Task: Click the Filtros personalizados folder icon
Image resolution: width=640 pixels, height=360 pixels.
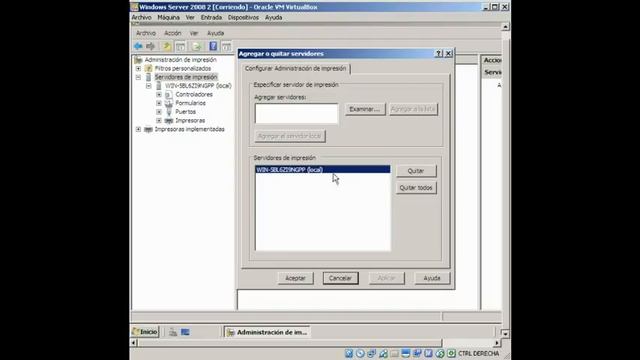Action: (149, 69)
